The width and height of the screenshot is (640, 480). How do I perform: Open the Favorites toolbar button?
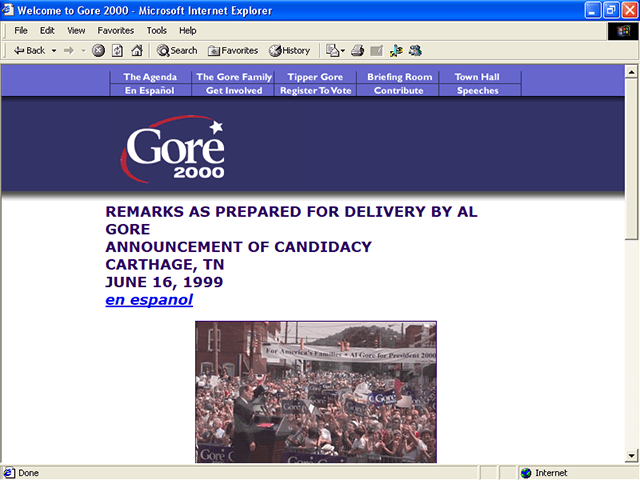tap(233, 51)
